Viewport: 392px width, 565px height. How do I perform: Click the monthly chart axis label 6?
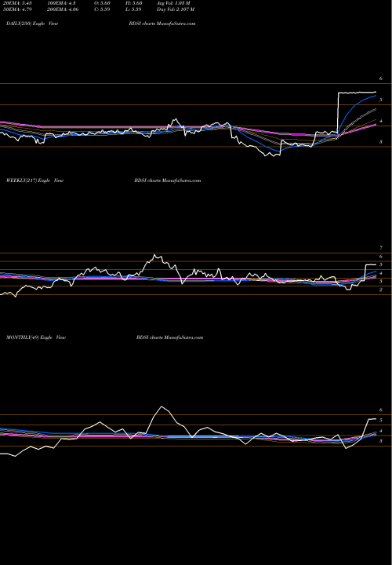point(380,410)
